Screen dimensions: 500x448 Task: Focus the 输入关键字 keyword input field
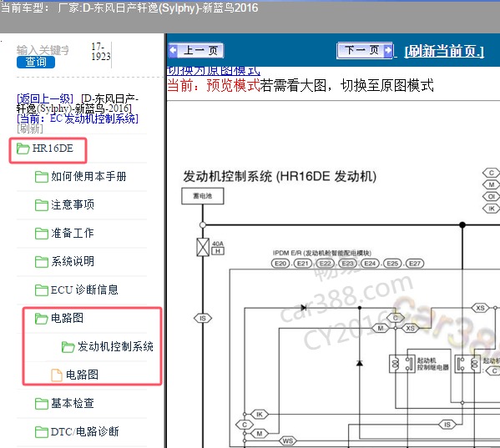[43, 50]
